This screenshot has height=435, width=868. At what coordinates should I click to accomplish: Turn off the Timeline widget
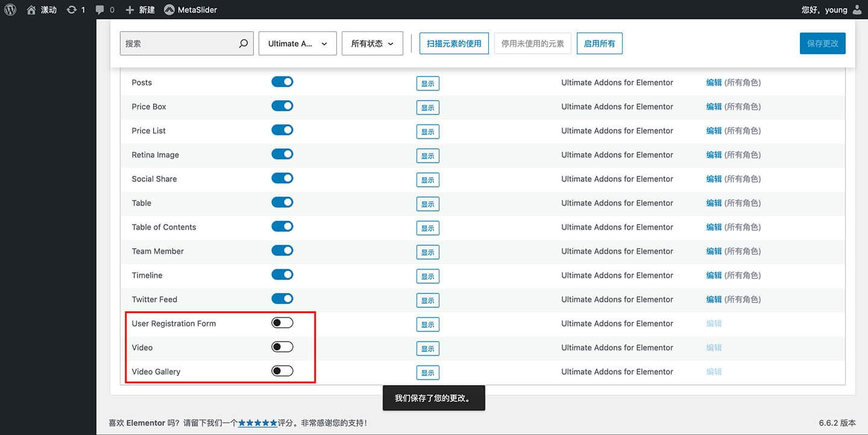coord(282,275)
